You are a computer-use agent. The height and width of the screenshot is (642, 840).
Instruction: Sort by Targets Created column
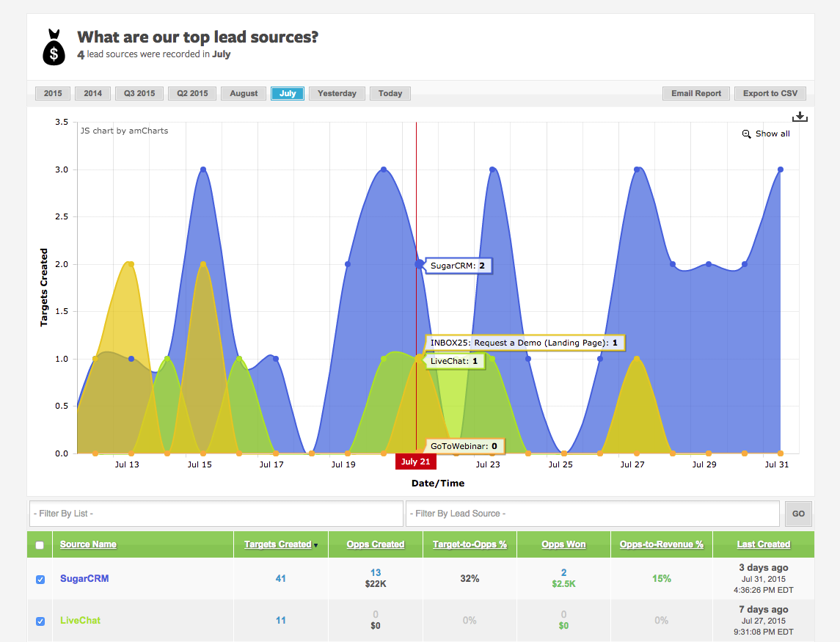(x=277, y=544)
